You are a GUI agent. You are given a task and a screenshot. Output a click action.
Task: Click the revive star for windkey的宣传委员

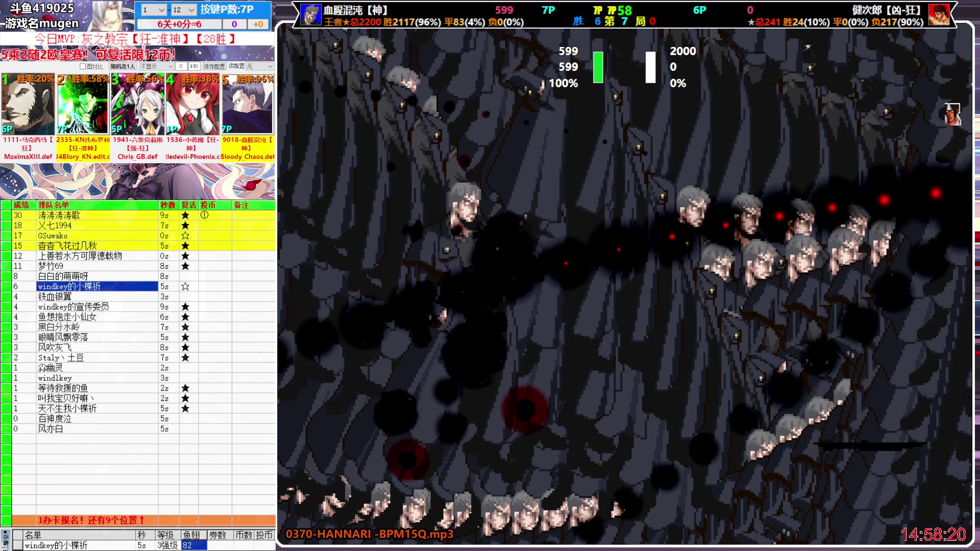pos(185,307)
